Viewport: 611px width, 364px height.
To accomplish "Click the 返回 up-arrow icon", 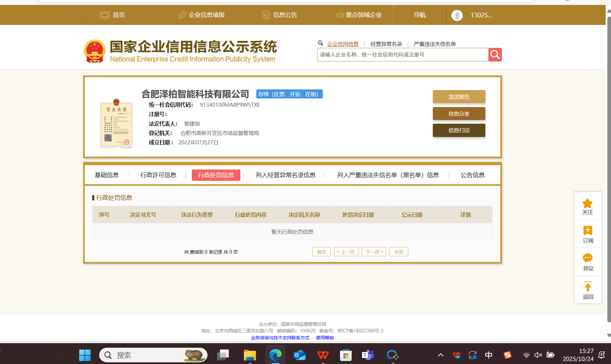I will click(587, 287).
